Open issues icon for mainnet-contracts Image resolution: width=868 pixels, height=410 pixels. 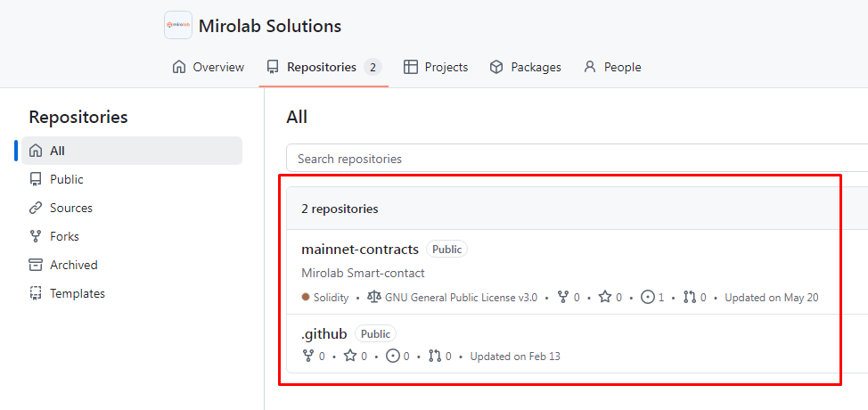point(648,298)
